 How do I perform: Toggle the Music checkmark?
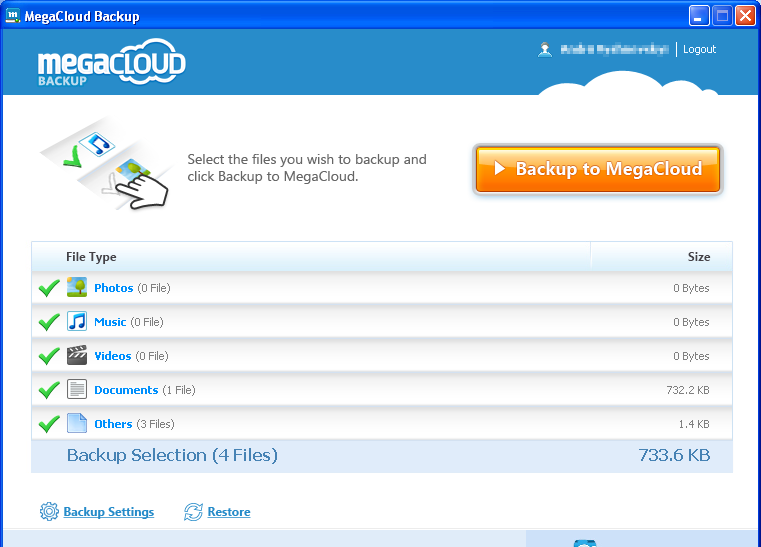[49, 322]
